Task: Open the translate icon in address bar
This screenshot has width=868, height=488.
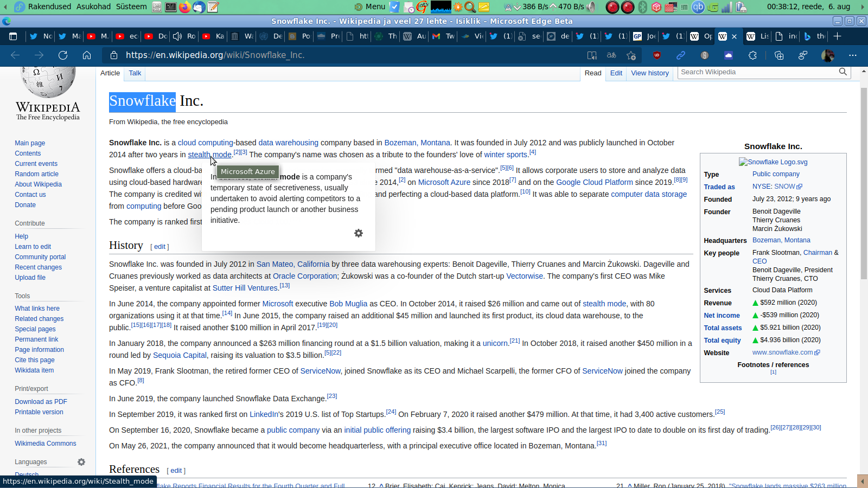Action: pyautogui.click(x=611, y=55)
